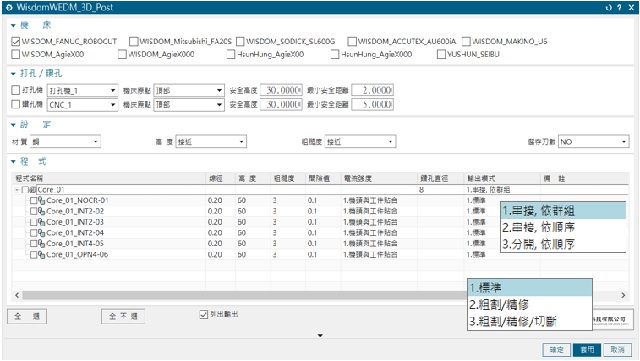Select the WISDOM_MAKINO_U5 checkbox
Viewport: 640px width, 361px height.
coord(466,41)
